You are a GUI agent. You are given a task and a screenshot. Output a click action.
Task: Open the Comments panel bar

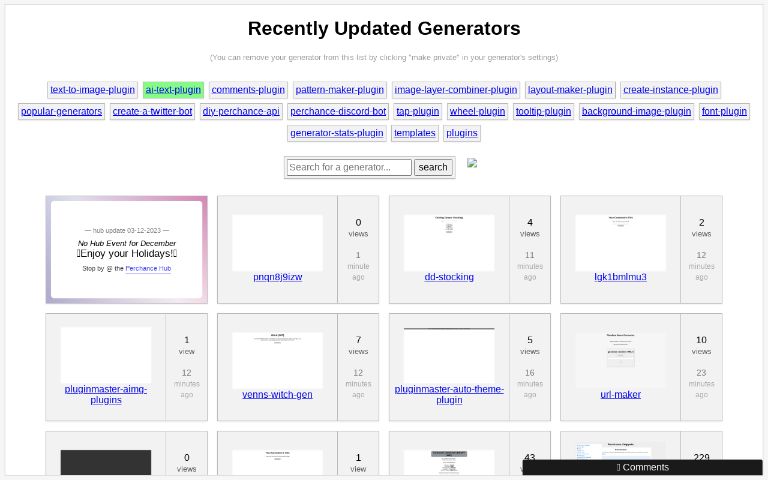tap(642, 467)
